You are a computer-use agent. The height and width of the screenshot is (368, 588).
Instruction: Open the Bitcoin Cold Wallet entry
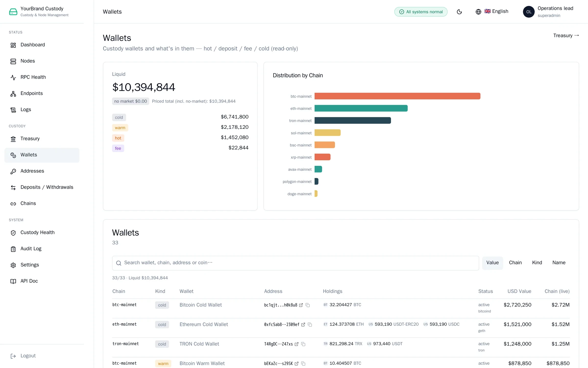201,305
